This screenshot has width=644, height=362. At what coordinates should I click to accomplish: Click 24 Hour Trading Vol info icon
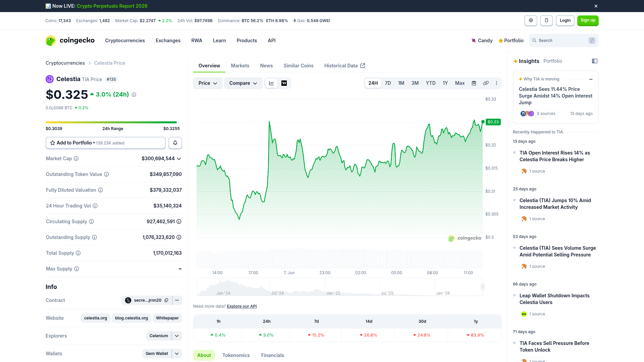click(95, 206)
